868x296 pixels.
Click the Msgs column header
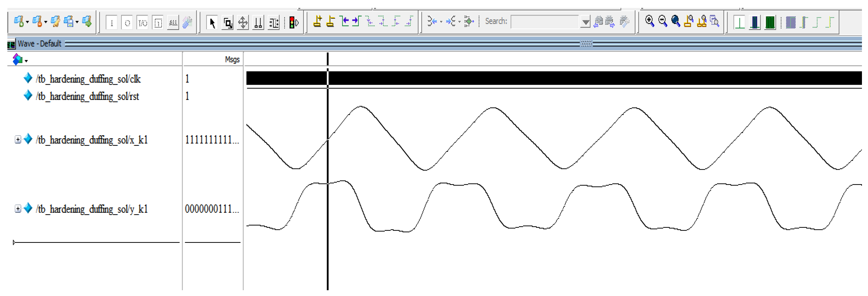232,60
